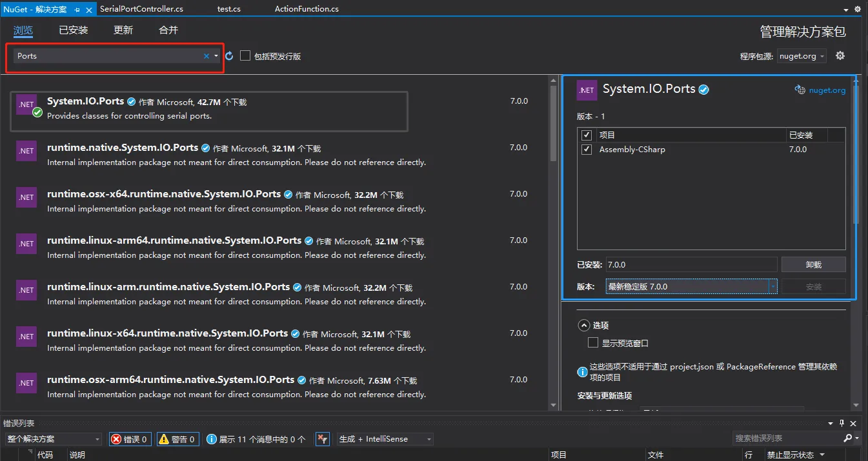Open the ActionFunction.cs tab
This screenshot has width=868, height=461.
[307, 9]
